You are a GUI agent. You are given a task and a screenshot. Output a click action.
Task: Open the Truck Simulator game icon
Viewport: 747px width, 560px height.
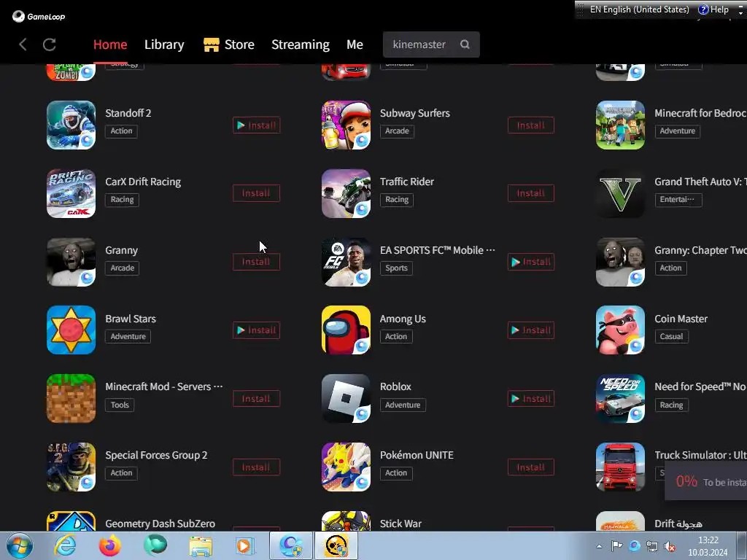click(x=620, y=467)
